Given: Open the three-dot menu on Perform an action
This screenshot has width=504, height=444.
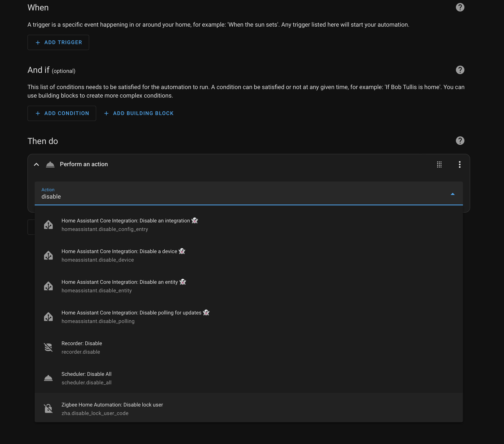Looking at the screenshot, I should click(x=460, y=165).
